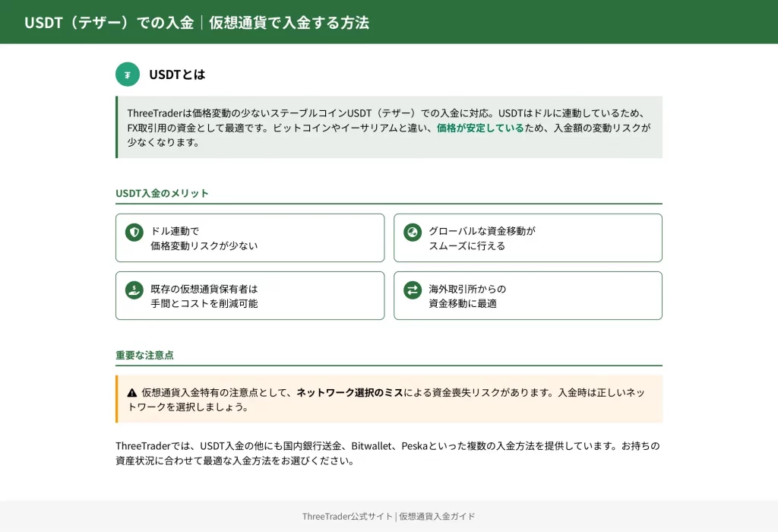Click the page title in green header bar
This screenshot has width=778, height=532.
click(x=197, y=23)
